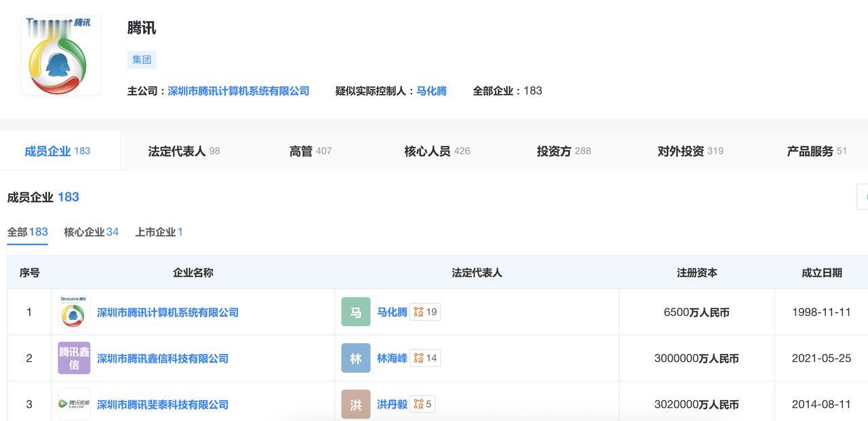Viewport: 868px width, 421px height.
Task: Click the brown 洪 avatar
Action: coord(356,404)
